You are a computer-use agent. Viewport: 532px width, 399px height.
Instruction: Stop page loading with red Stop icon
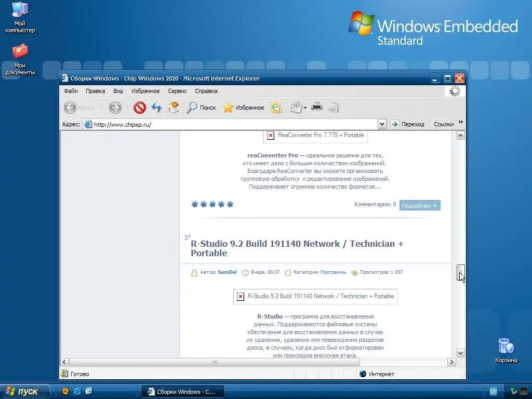[139, 108]
